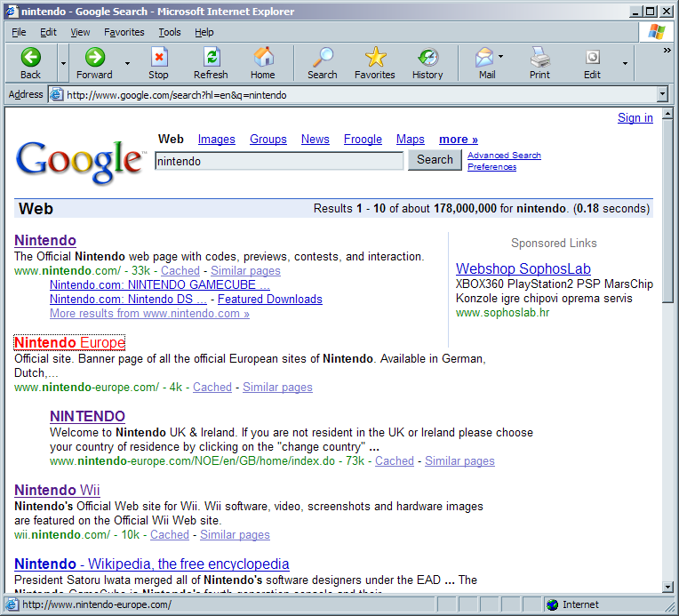Expand the Mail dropdown arrow
679x616 pixels.
[501, 56]
